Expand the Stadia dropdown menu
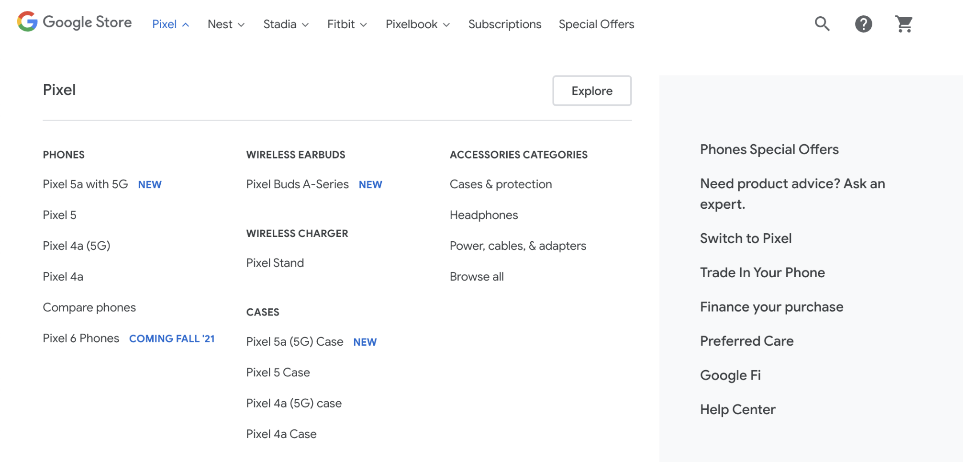980x462 pixels. [285, 24]
